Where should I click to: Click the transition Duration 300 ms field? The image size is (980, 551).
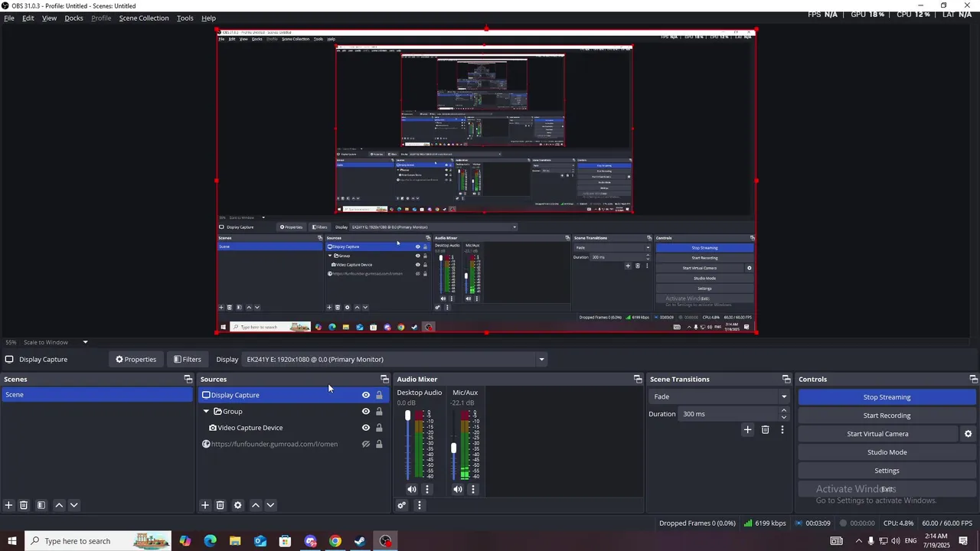click(727, 414)
